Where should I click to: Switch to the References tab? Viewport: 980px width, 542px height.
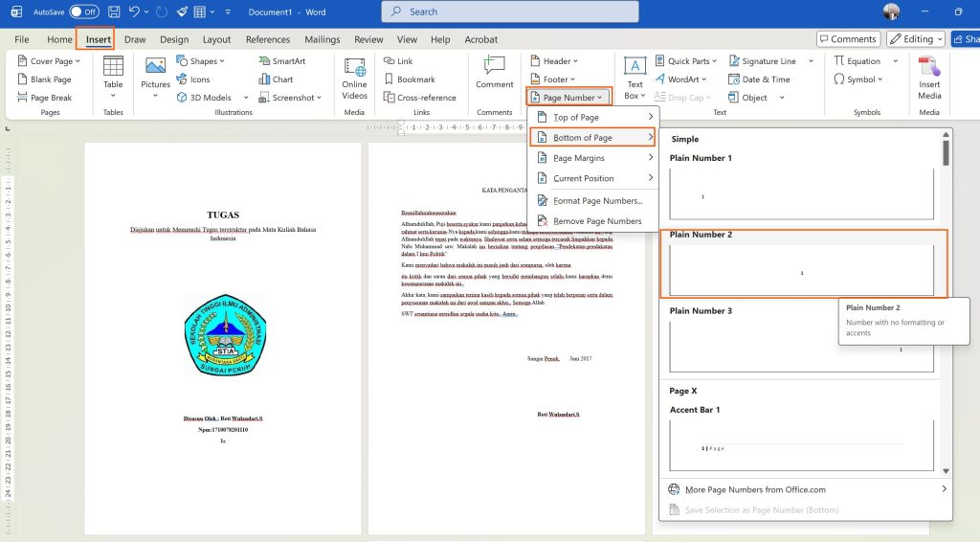pos(268,39)
